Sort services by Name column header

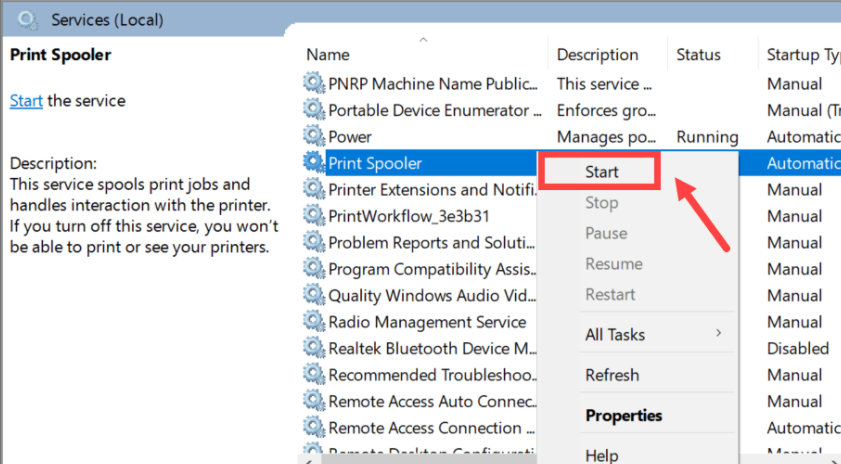coord(328,55)
